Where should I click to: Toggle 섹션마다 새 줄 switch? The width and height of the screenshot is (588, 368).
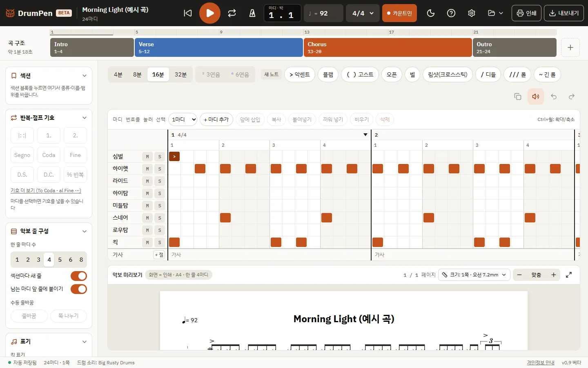click(x=79, y=276)
